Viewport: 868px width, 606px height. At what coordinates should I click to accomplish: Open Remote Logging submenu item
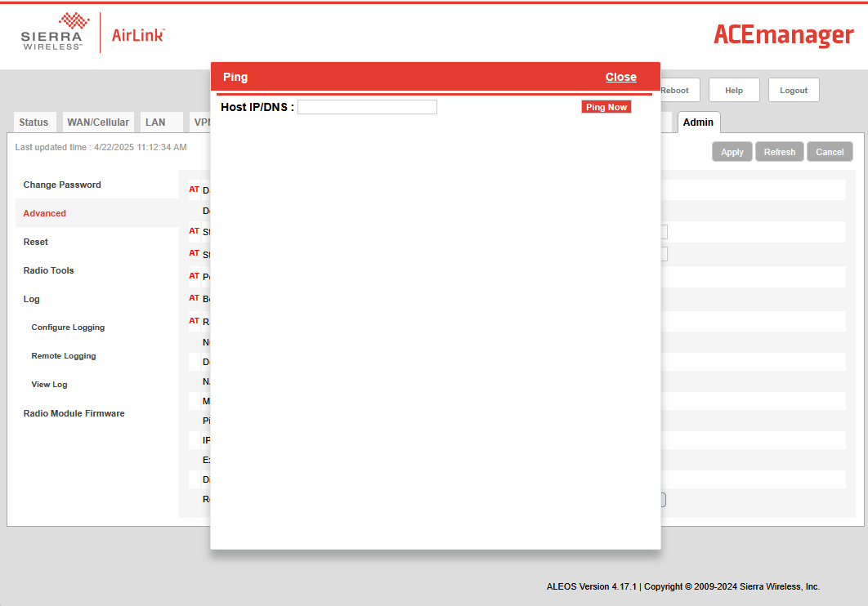point(64,356)
